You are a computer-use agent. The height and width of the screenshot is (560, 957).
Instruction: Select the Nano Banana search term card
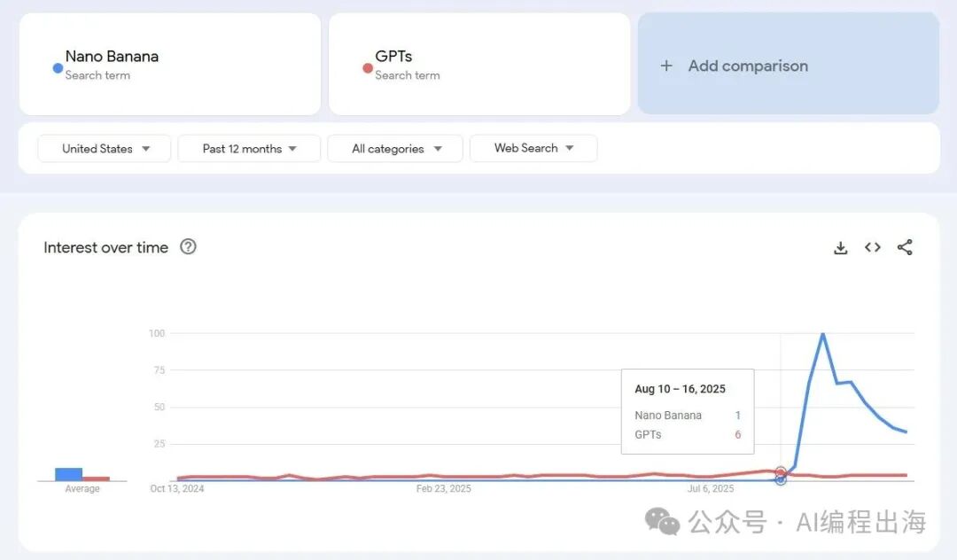[x=170, y=64]
